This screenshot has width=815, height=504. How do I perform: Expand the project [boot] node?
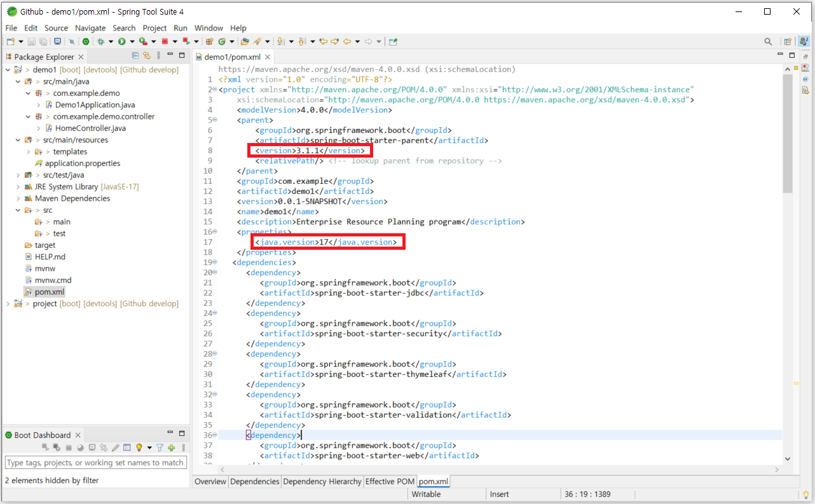point(7,304)
